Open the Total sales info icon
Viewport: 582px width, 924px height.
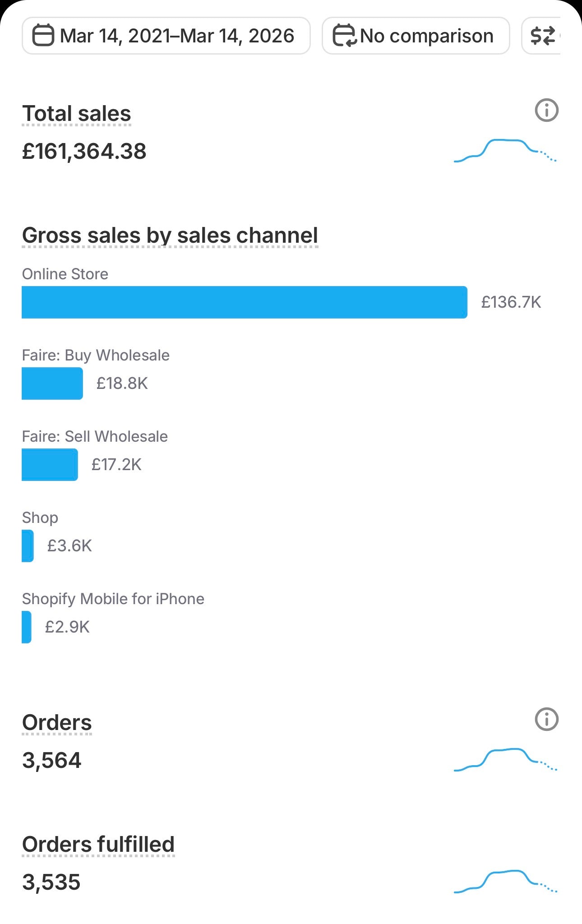point(546,111)
